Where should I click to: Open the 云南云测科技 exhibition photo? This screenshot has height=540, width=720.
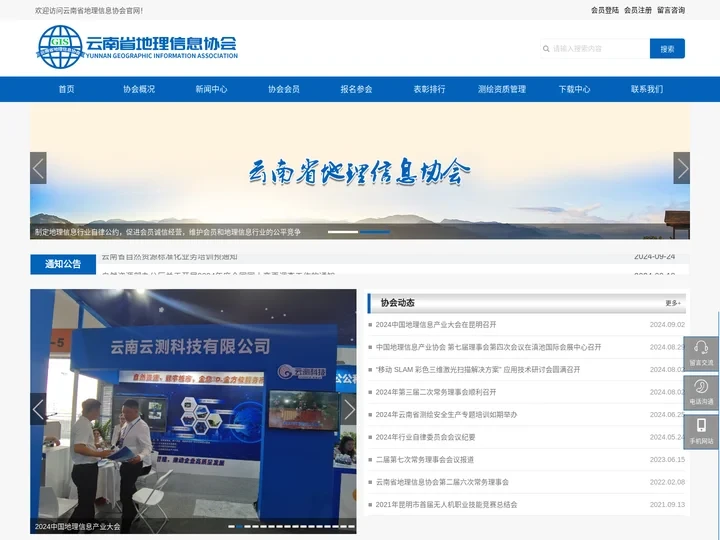coord(193,411)
